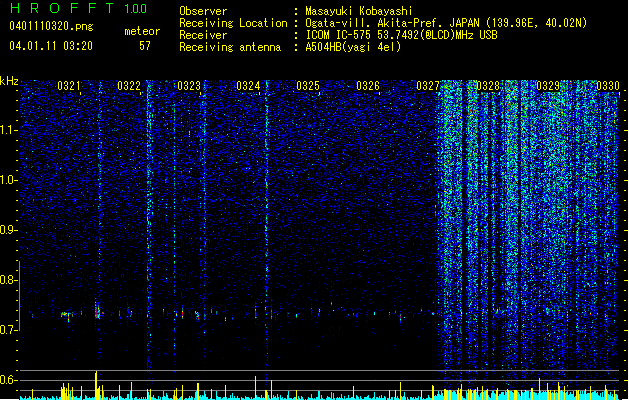Click the 0.7 kHz axis label
Viewport: 629px width, 400px height.
click(x=8, y=330)
